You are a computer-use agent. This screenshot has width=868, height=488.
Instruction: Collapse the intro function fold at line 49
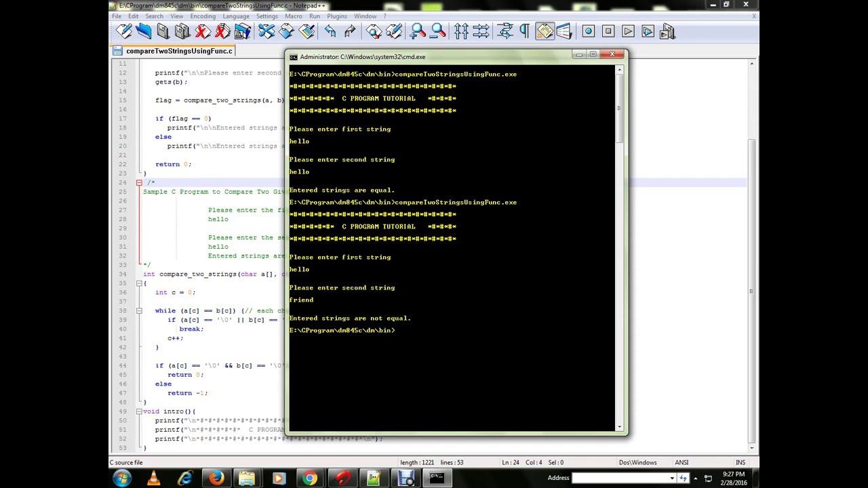139,411
